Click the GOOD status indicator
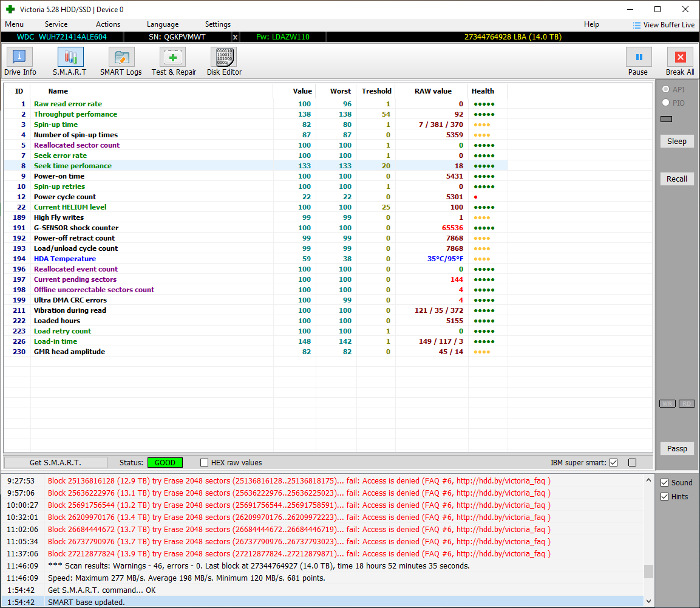The image size is (700, 608). pos(165,463)
